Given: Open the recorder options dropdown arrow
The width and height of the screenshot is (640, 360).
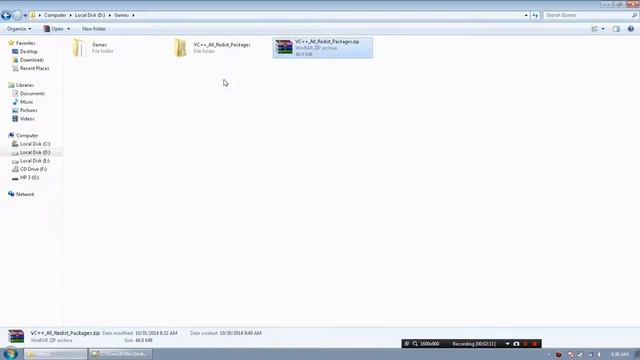Looking at the screenshot, I should coord(507,344).
